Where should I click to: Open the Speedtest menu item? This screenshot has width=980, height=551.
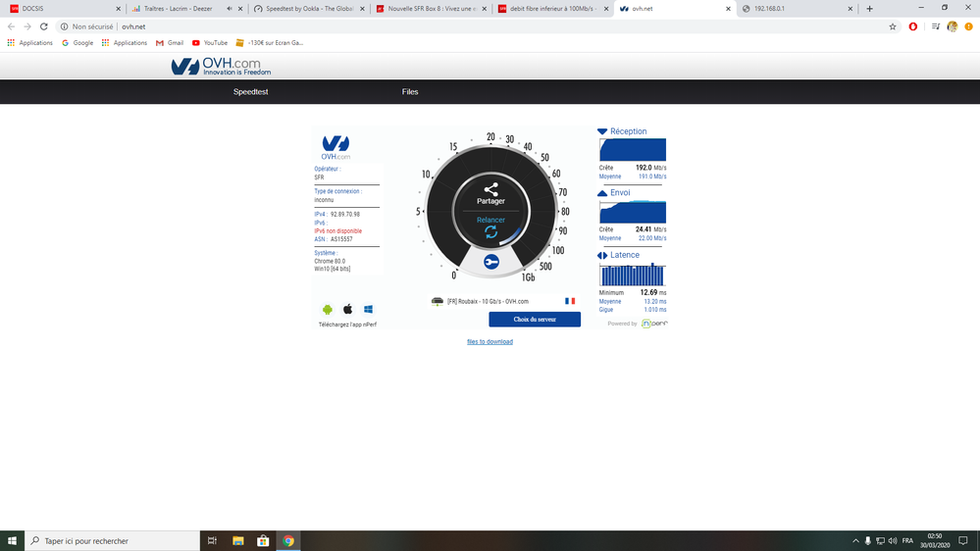[x=250, y=92]
